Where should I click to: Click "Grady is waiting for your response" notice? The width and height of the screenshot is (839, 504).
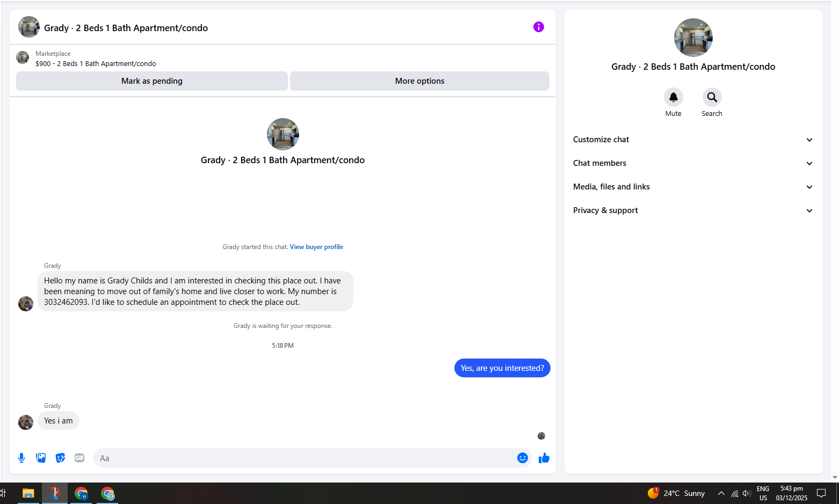tap(283, 326)
